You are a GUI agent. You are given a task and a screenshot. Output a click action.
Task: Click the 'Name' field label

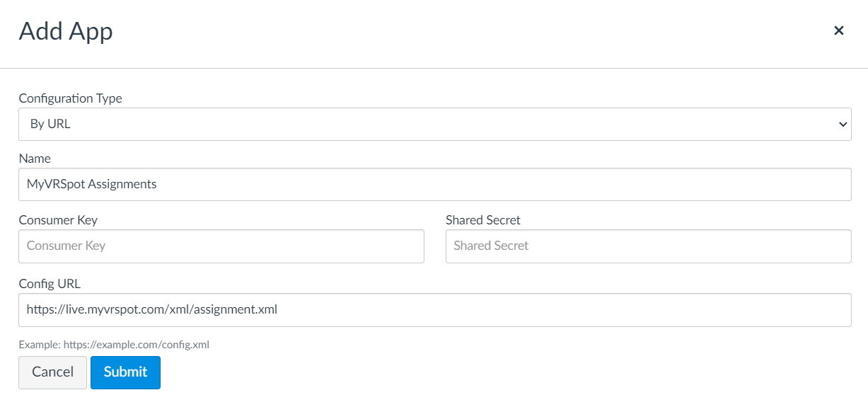[35, 159]
